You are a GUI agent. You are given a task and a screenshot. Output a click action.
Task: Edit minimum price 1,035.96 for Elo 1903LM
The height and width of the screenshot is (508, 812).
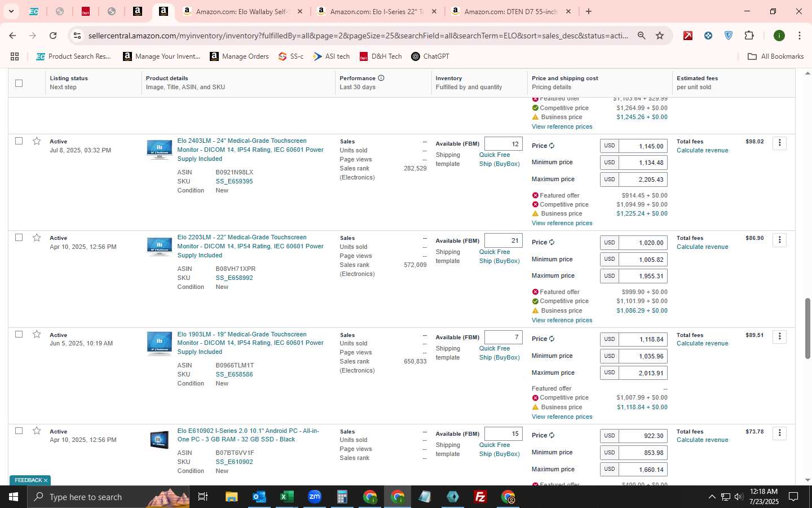643,356
